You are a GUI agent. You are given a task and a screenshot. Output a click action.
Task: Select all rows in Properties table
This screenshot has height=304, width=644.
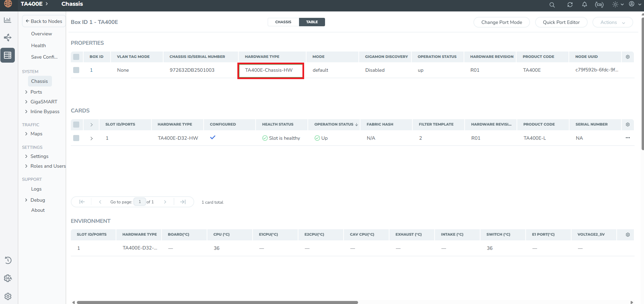pyautogui.click(x=76, y=57)
